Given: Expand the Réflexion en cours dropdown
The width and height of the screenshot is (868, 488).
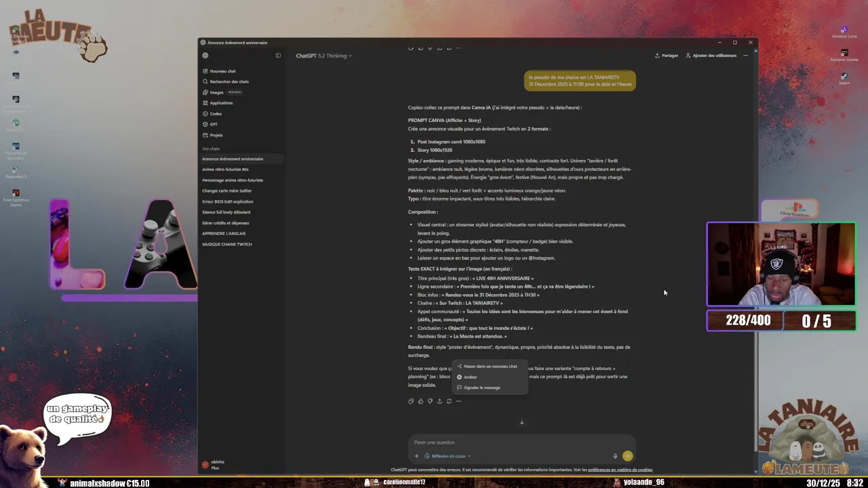Looking at the screenshot, I should pos(448,456).
